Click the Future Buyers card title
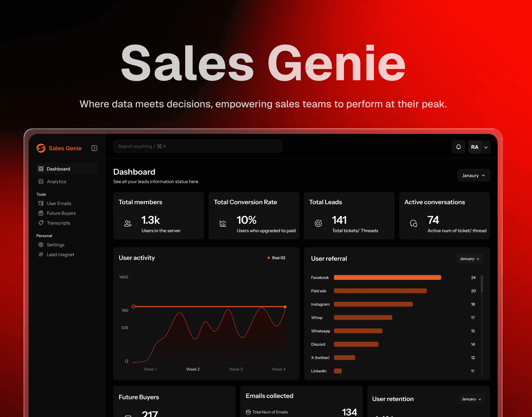Screen dimensions: 532x417 pos(139,397)
